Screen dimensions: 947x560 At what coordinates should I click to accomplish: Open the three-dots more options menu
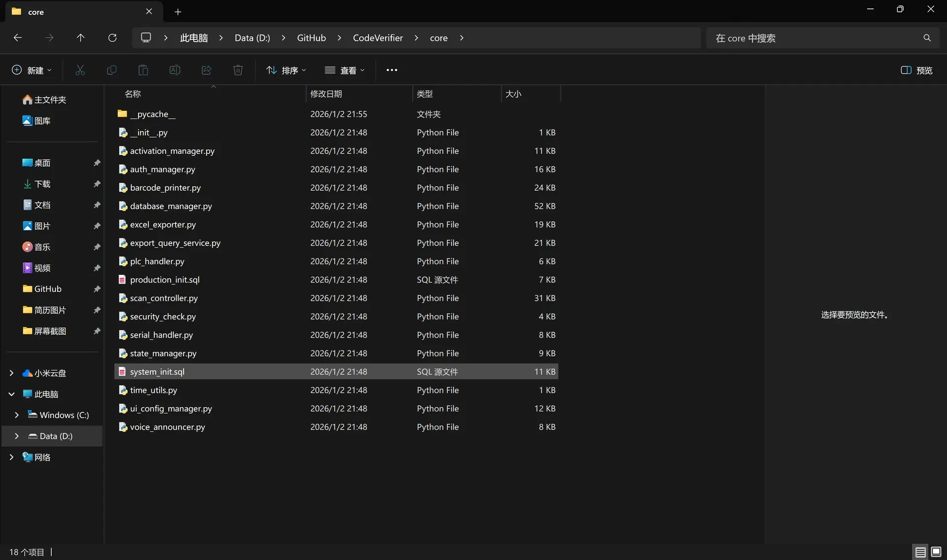(x=392, y=70)
